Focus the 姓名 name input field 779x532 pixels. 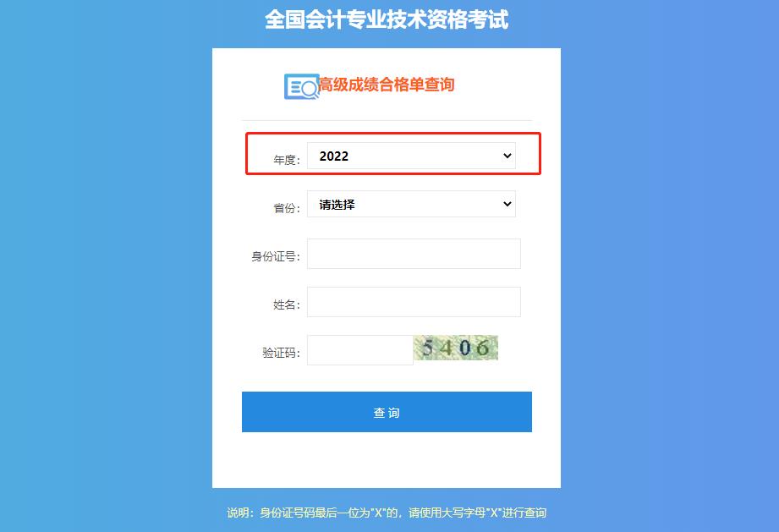click(x=414, y=302)
